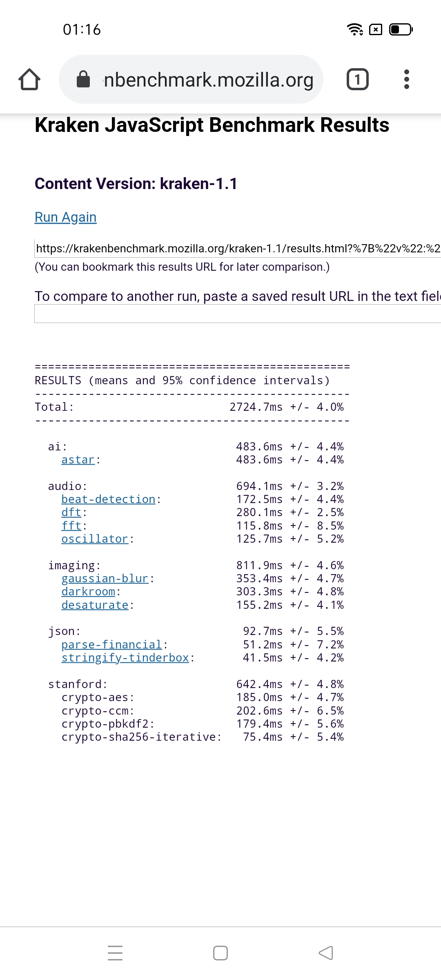
Task: Open the darkroom test link
Action: (88, 592)
